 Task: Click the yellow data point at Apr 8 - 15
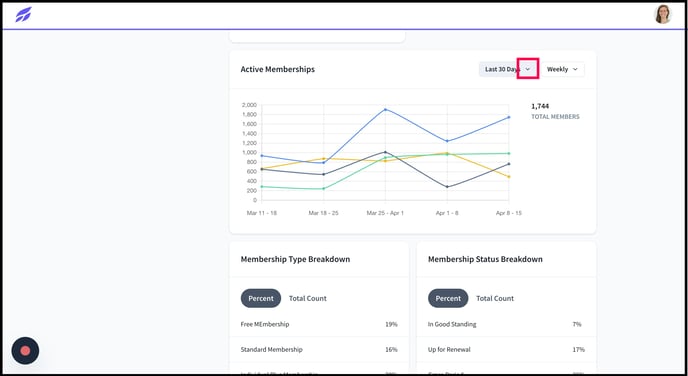click(x=509, y=177)
